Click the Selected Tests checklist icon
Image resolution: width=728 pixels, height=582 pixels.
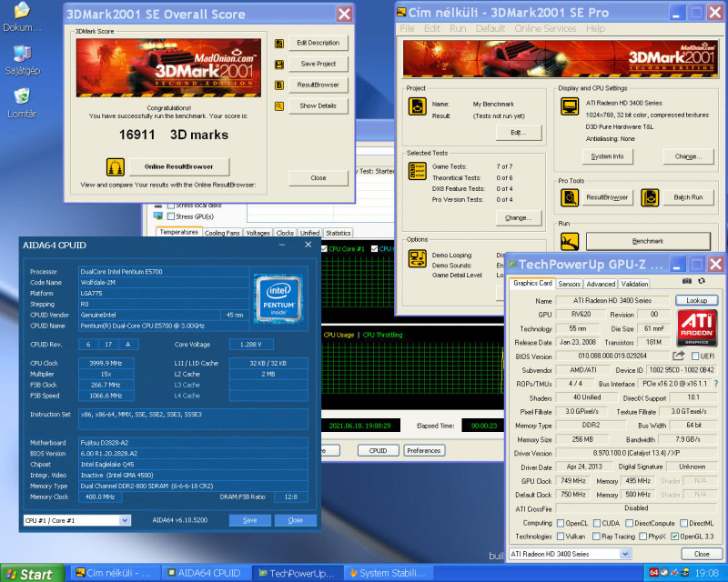coord(417,171)
